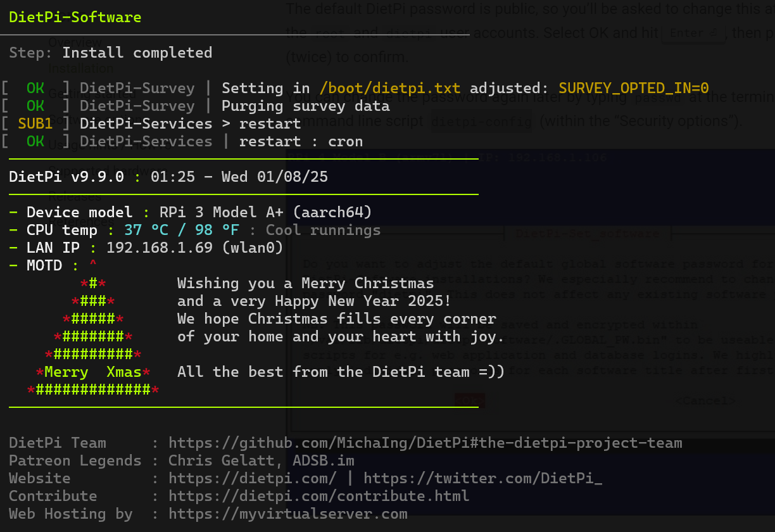Viewport: 775px width, 532px height.
Task: Select Installation in the background page sidebar
Action: tap(80, 68)
